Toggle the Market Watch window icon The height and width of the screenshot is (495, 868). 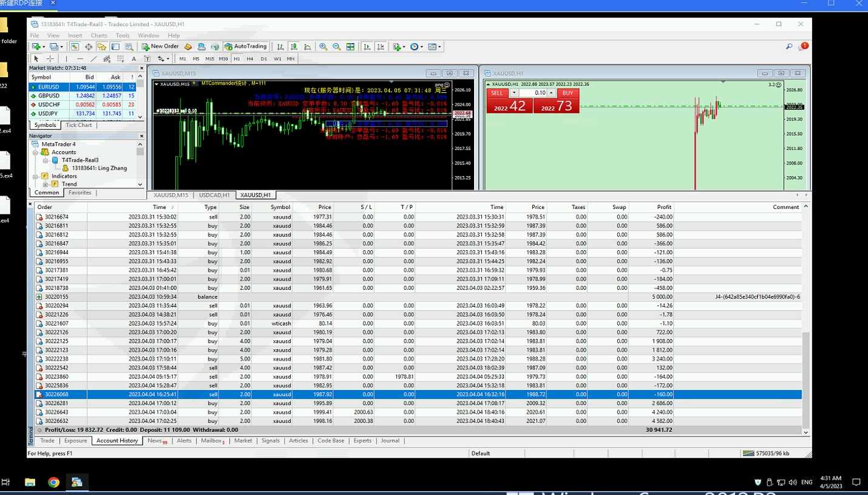[75, 46]
